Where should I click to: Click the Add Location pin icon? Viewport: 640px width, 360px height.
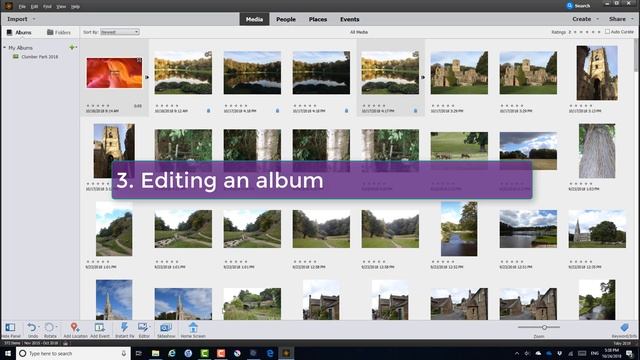tap(74, 327)
